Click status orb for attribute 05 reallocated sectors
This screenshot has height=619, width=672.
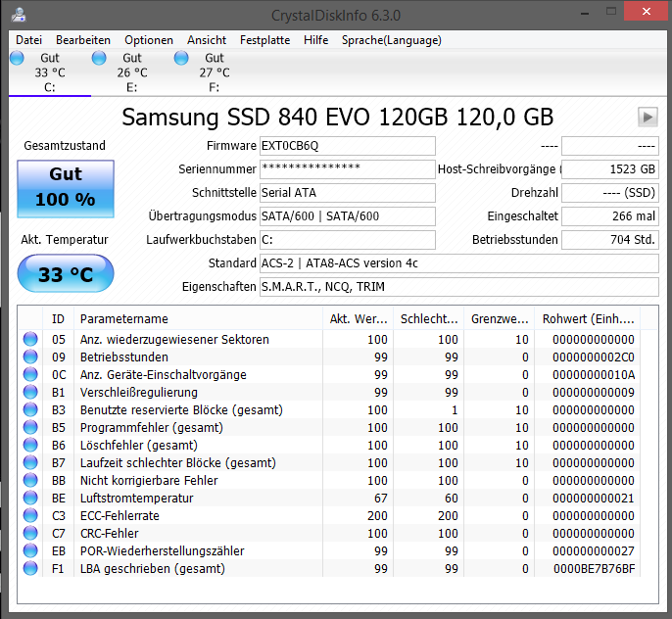tap(30, 339)
